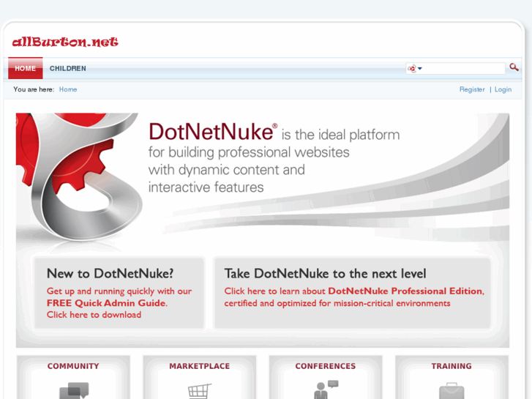Image resolution: width=532 pixels, height=399 pixels.
Task: Open the TRAINING section heading
Action: [452, 366]
